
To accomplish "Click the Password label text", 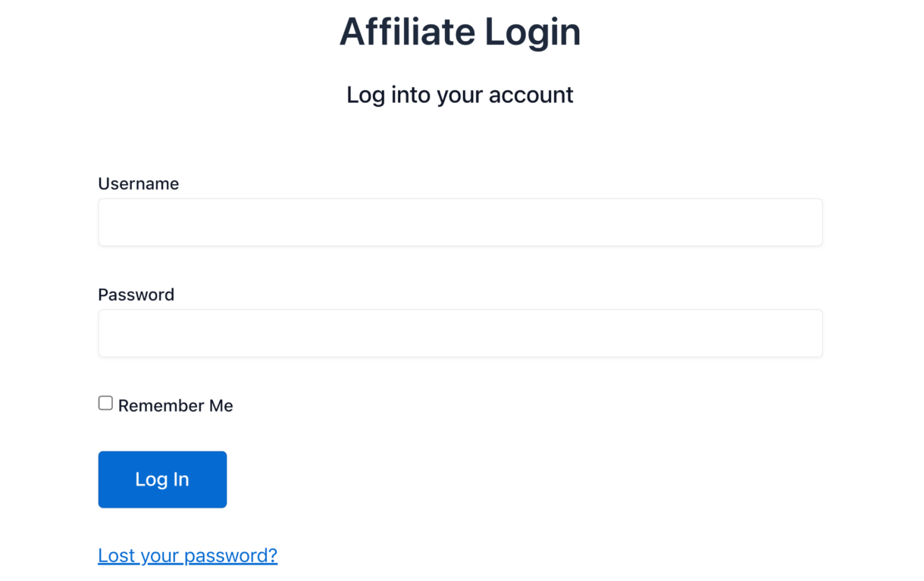I will [x=136, y=295].
